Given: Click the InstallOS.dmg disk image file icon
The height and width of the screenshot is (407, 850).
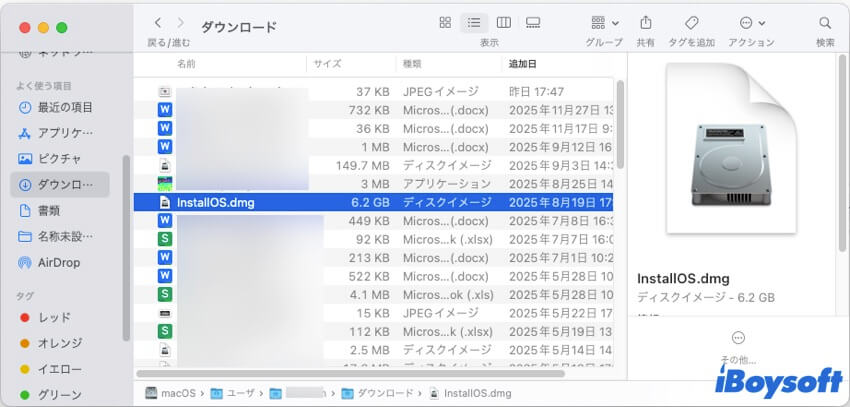Looking at the screenshot, I should pos(164,203).
